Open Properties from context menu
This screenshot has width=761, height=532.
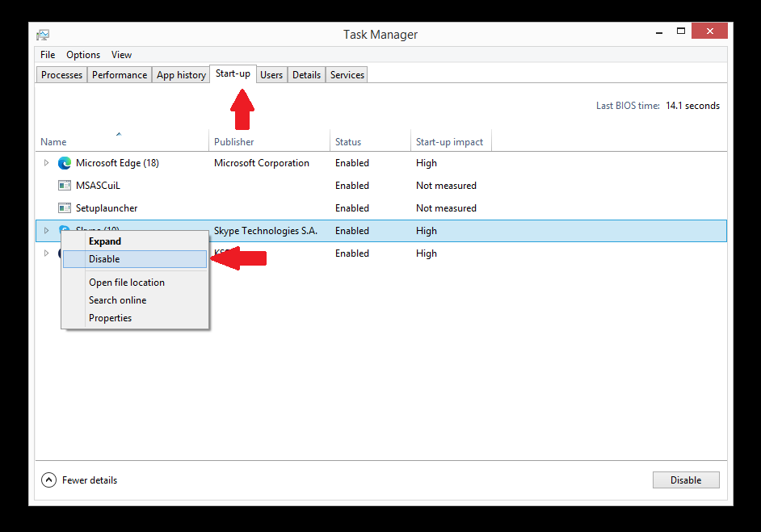coord(110,318)
